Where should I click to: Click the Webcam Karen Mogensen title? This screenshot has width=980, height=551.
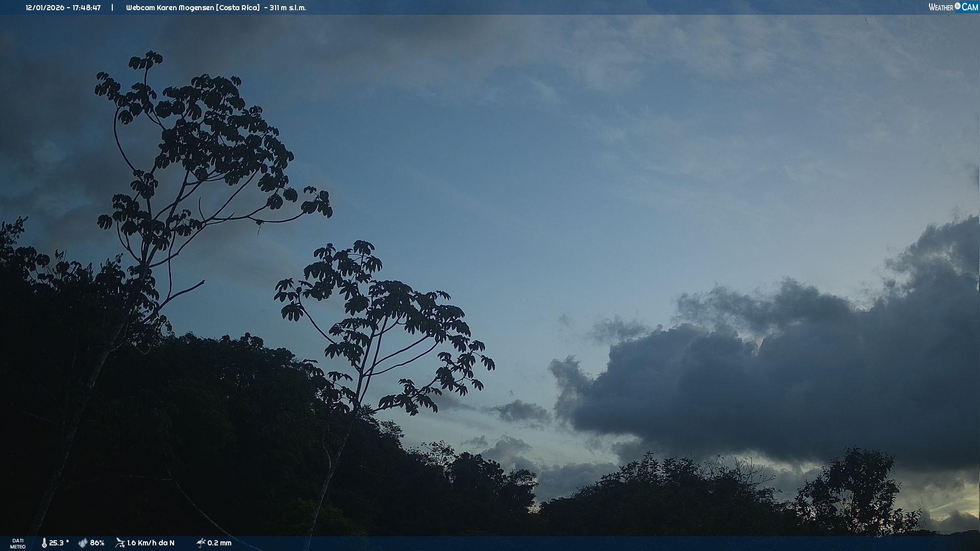coord(170,8)
